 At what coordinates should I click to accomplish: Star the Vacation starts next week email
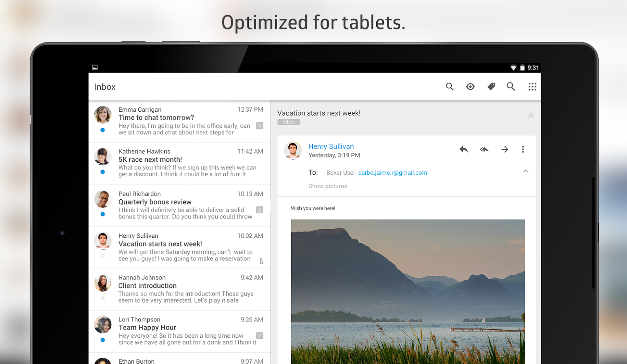531,115
